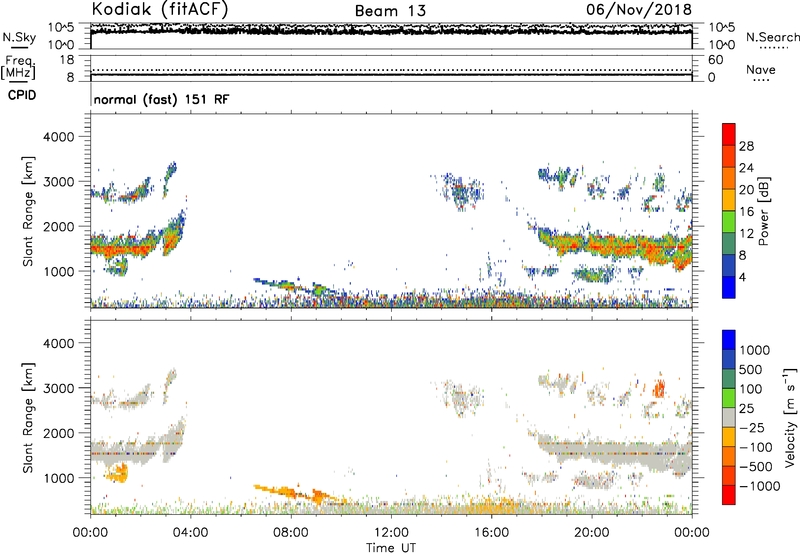Click the '1000' tick label on velocity panel
The image size is (800, 554).
[x=59, y=478]
